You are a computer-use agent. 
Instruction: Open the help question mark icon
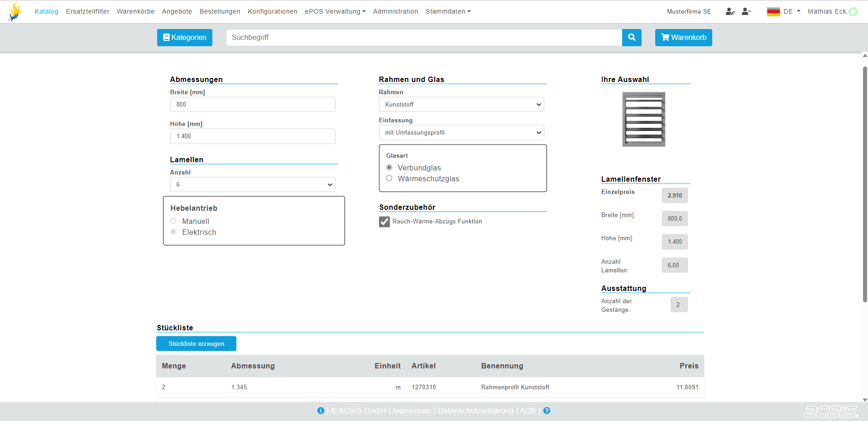547,411
